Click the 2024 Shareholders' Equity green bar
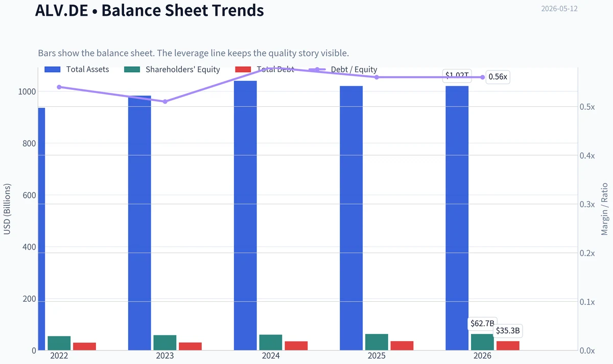Image resolution: width=613 pixels, height=364 pixels. click(271, 343)
